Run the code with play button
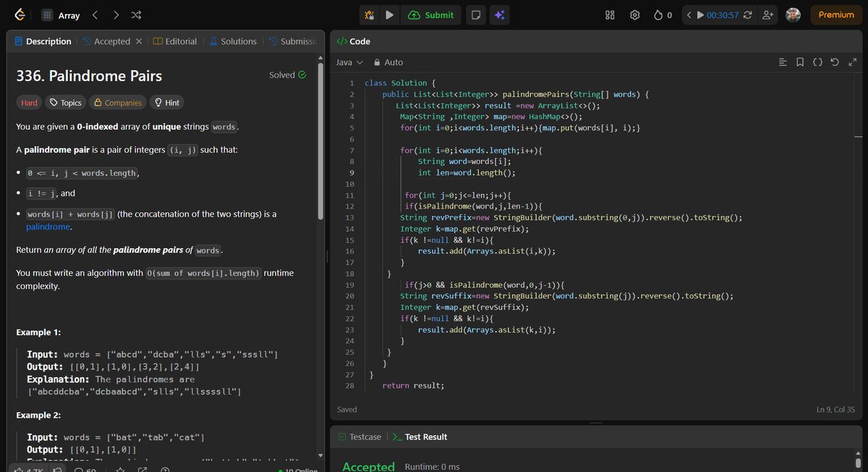 (390, 14)
